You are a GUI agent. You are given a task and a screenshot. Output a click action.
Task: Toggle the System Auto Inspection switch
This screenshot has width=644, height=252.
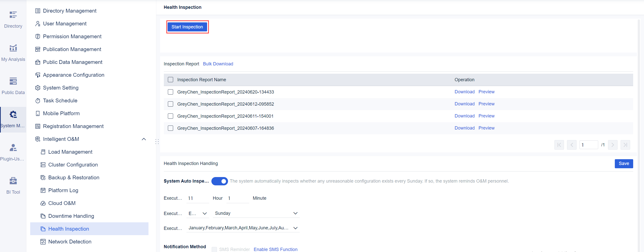(219, 181)
